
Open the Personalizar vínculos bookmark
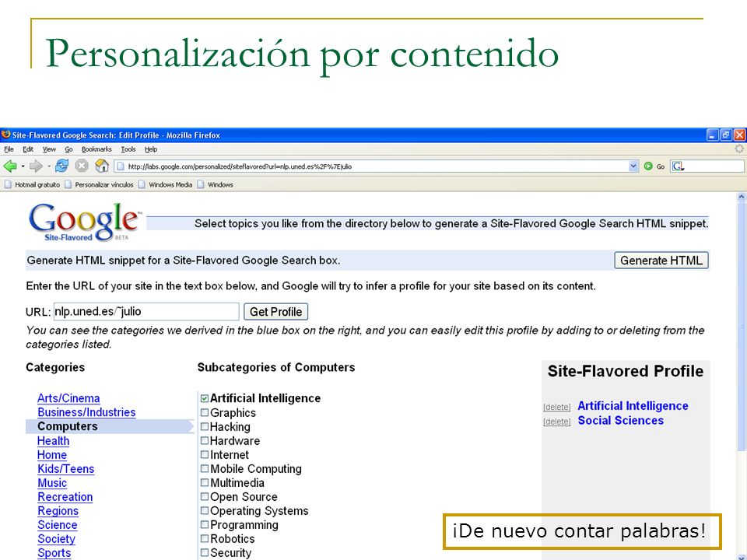99,184
